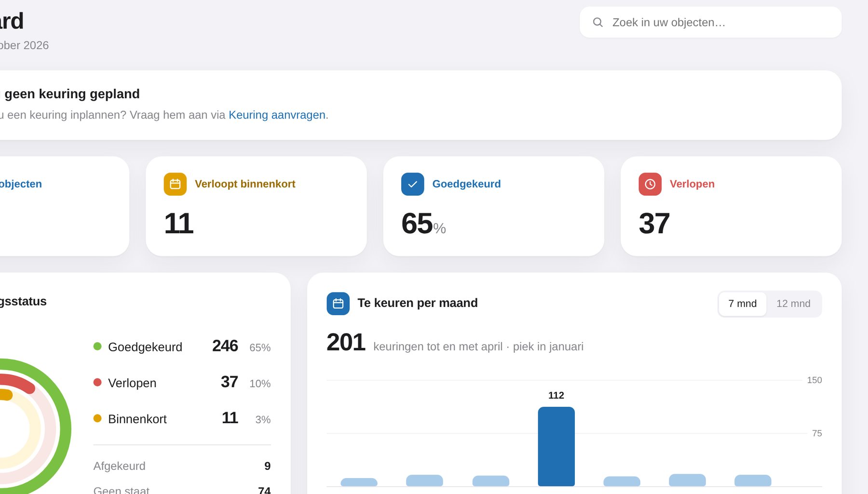Click the value 246 in the legend
The width and height of the screenshot is (868, 494).
coord(225,346)
